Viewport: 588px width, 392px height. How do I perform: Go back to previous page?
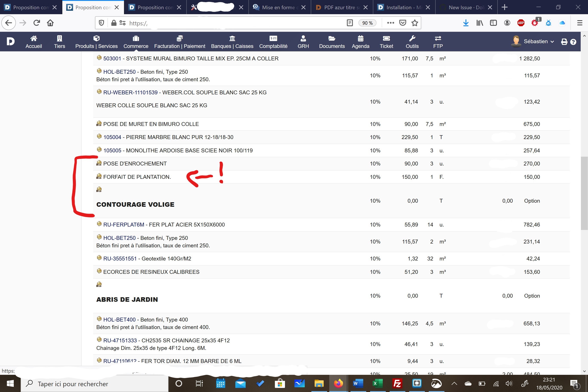click(9, 23)
